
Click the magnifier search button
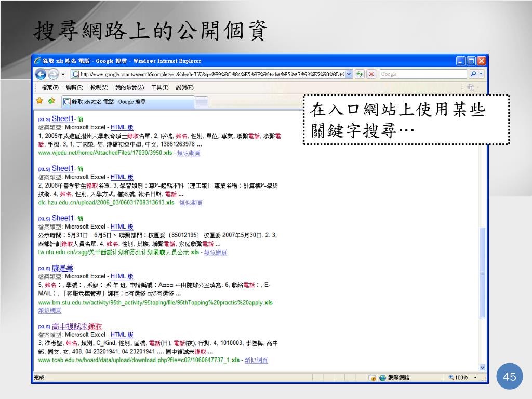pyautogui.click(x=473, y=74)
